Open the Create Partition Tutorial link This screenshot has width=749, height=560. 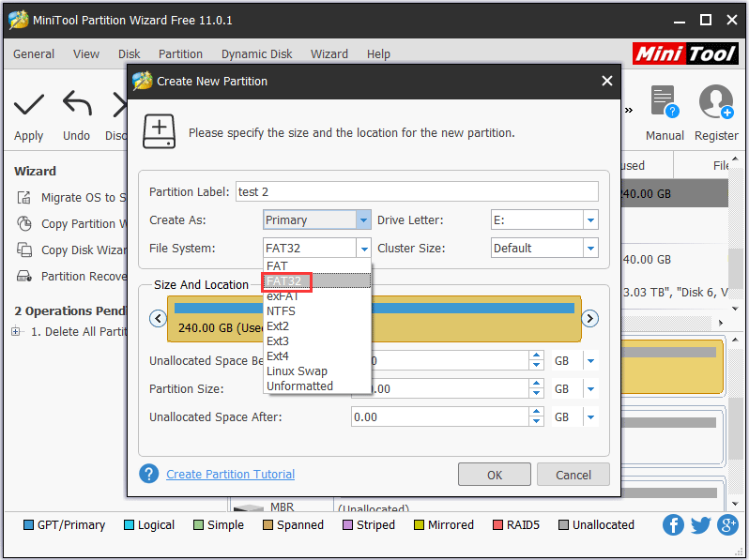tap(230, 474)
